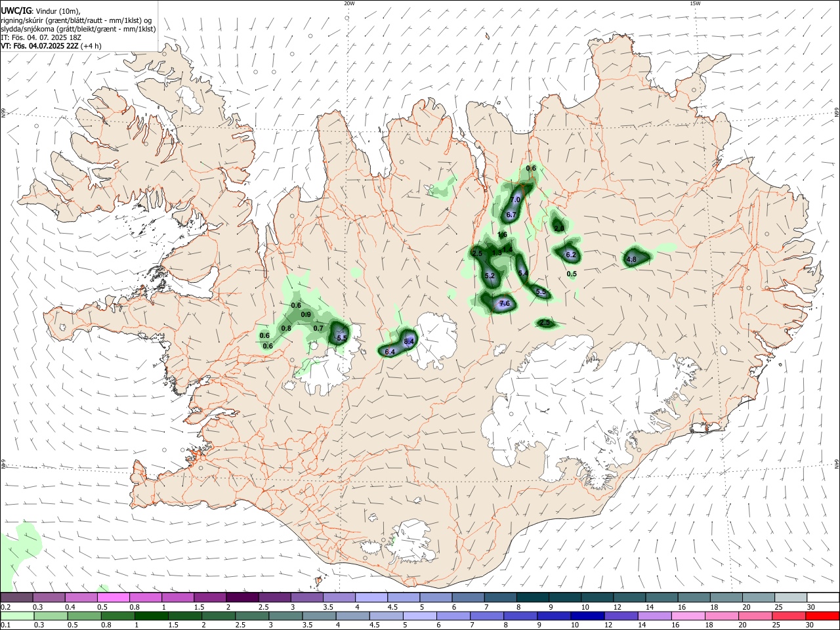
Task: Select the 'IT: Fös. 04. 07. 2025 18Z' line
Action: 41,37
